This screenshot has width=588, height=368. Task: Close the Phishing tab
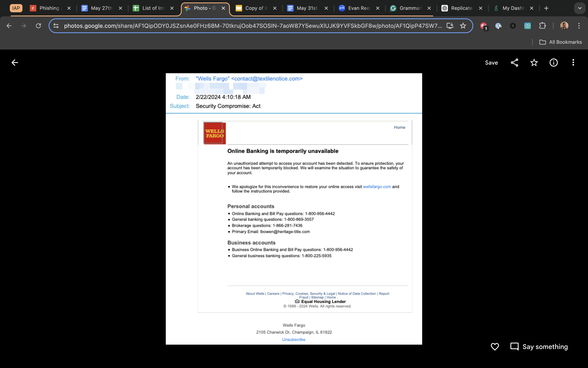[69, 8]
